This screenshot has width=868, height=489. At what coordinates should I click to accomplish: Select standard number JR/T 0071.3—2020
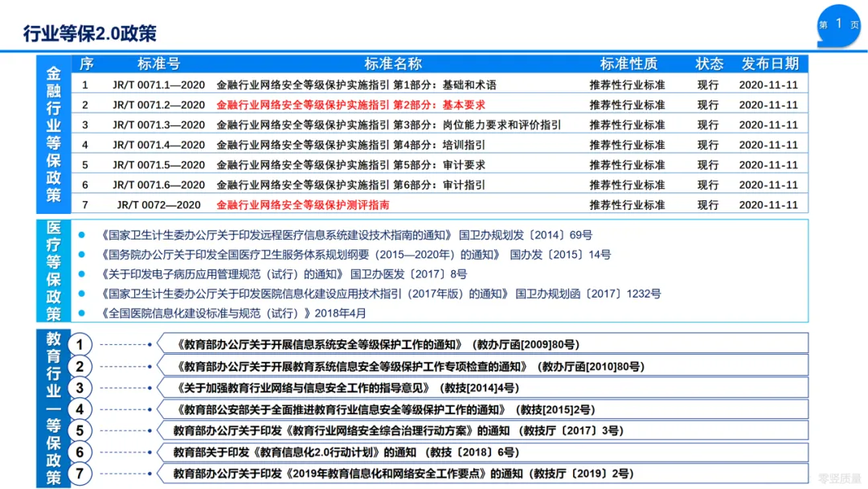click(159, 125)
